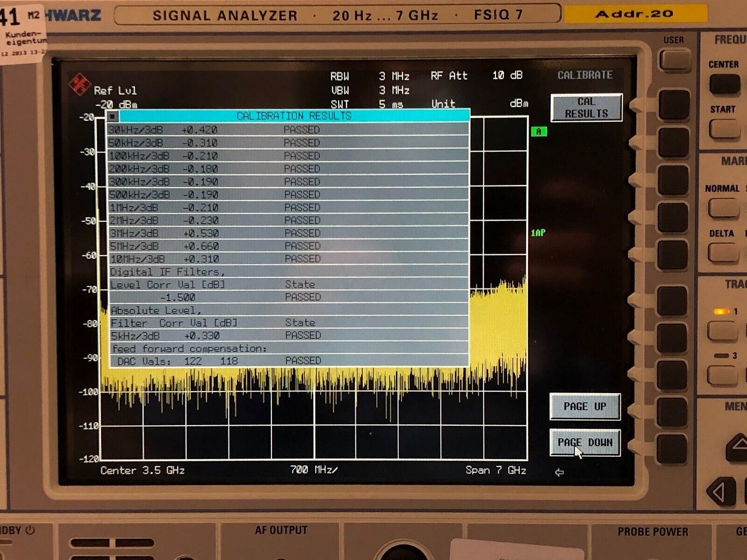Screen dimensions: 747x560
Task: Click the CALIBRATION RESULTS title bar
Action: [294, 116]
